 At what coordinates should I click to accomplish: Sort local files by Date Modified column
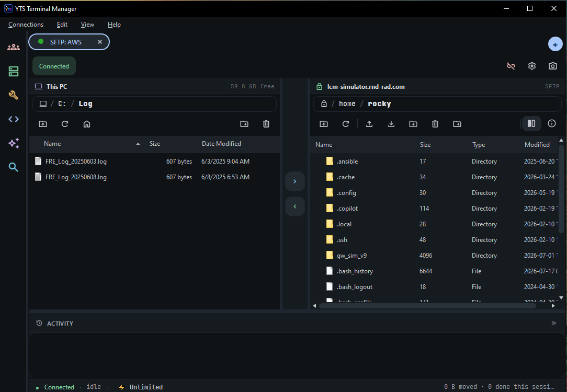(x=221, y=143)
